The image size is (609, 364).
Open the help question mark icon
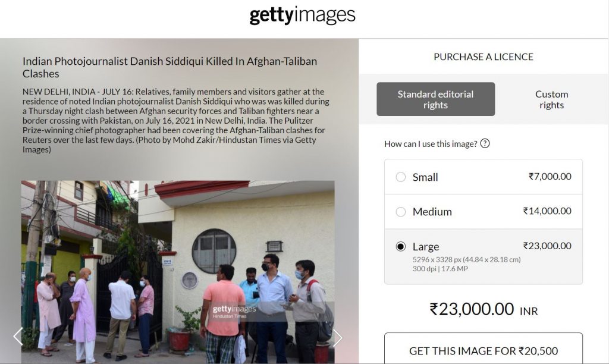pos(485,143)
